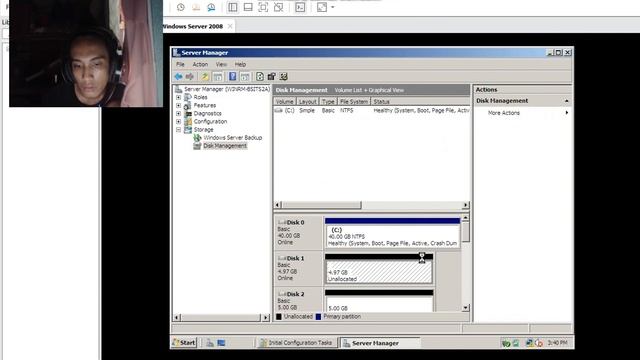Expand the Features tree node
This screenshot has height=360, width=640.
pyautogui.click(x=178, y=106)
